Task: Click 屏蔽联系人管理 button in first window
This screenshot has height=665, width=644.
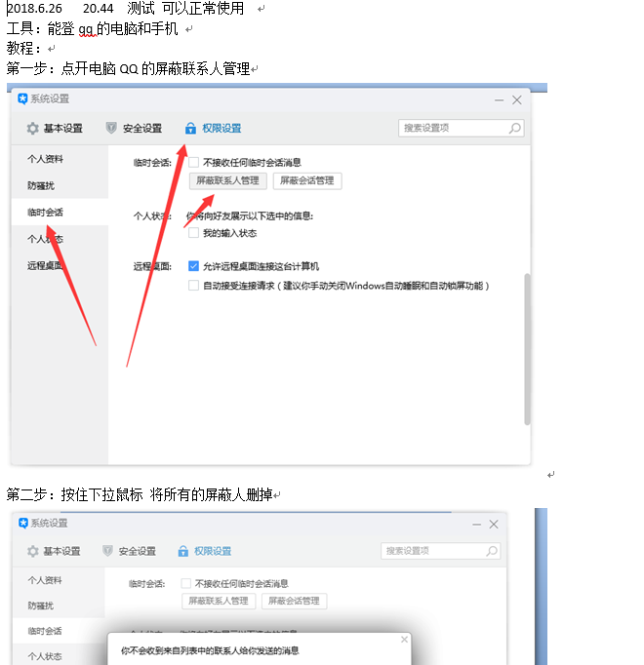Action: [x=227, y=180]
